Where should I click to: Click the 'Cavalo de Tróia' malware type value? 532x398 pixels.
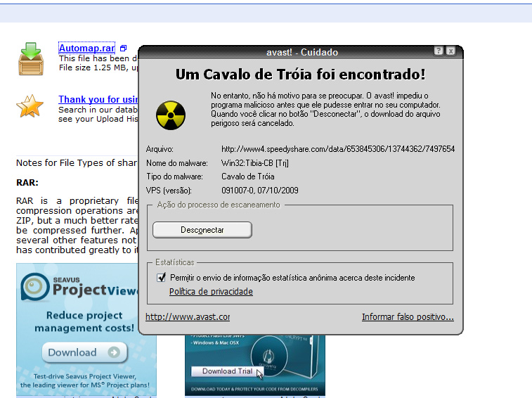click(x=247, y=176)
